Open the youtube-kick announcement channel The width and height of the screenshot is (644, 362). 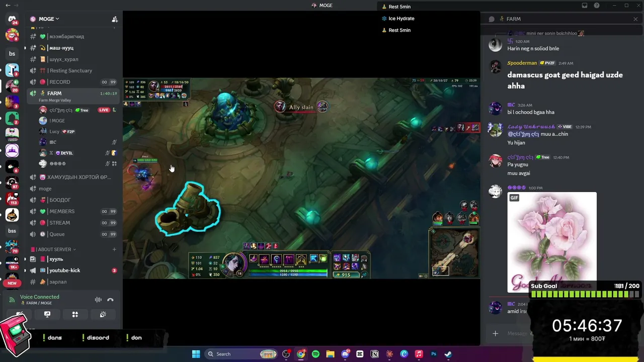(72, 270)
